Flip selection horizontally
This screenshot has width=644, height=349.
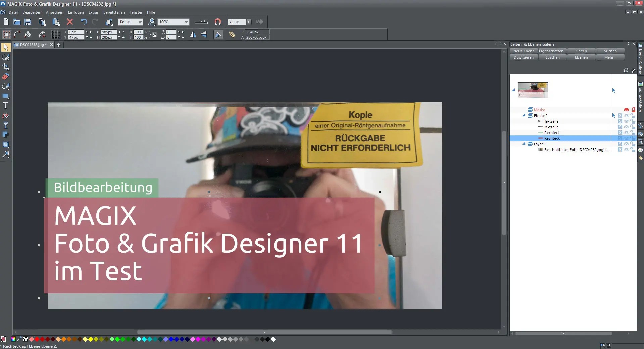(x=193, y=34)
